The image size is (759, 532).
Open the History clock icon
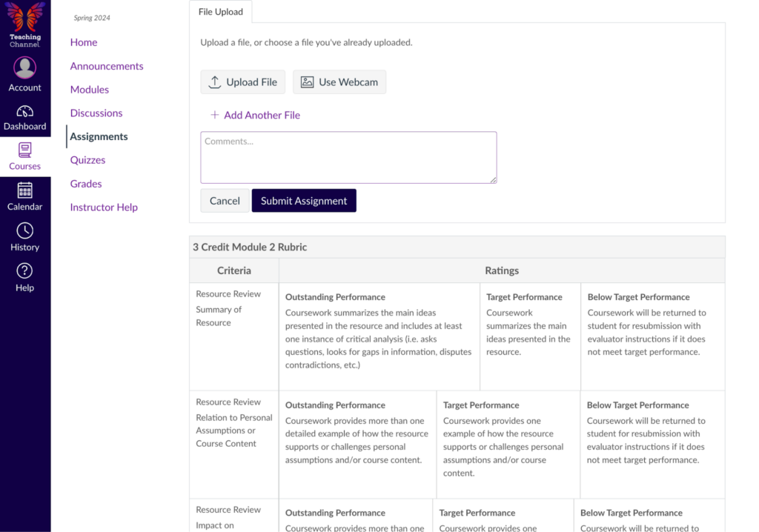(25, 230)
